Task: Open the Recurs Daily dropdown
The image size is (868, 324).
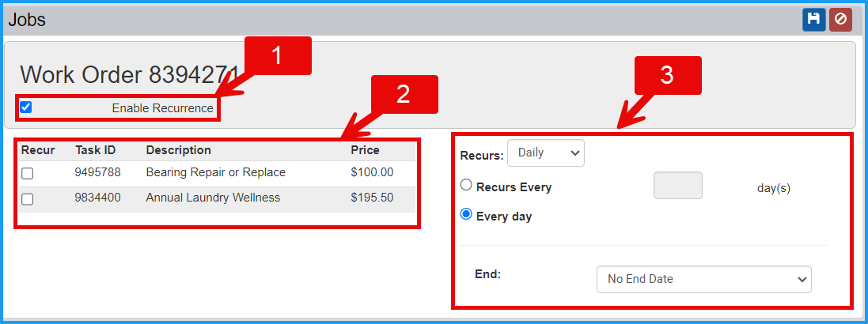Action: (546, 153)
